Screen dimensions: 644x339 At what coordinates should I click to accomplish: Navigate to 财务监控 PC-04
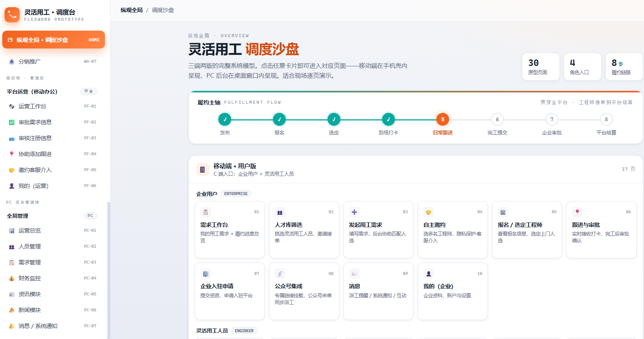click(53, 278)
